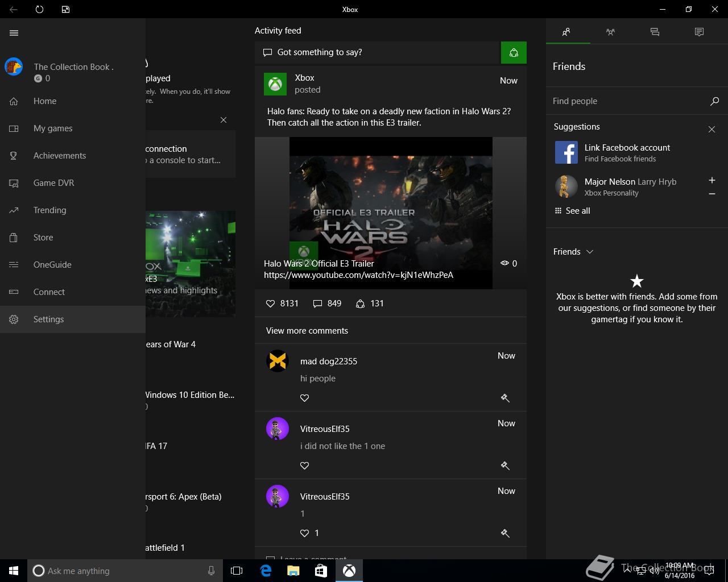
Task: Switch to Activity alerts tab
Action: click(x=699, y=32)
